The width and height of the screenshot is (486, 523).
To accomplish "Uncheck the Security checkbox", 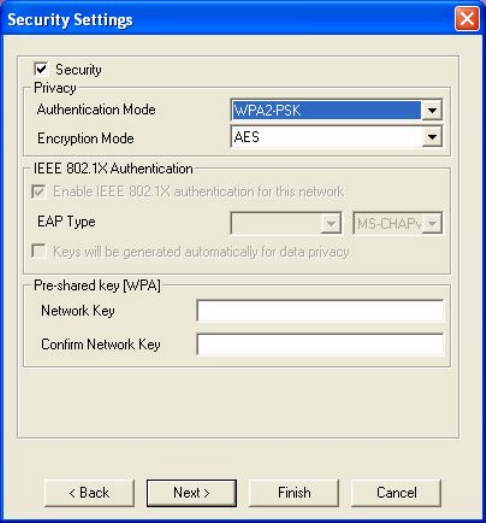I will [x=41, y=69].
